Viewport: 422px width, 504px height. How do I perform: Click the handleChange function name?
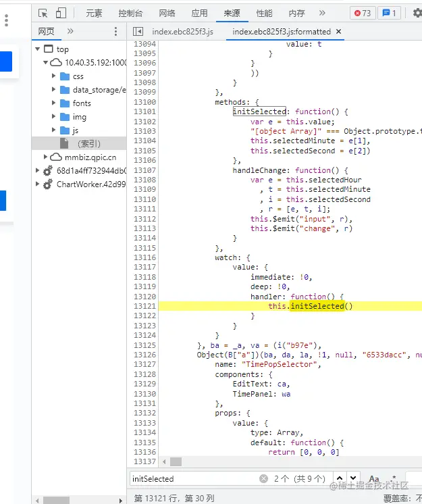pyautogui.click(x=259, y=170)
